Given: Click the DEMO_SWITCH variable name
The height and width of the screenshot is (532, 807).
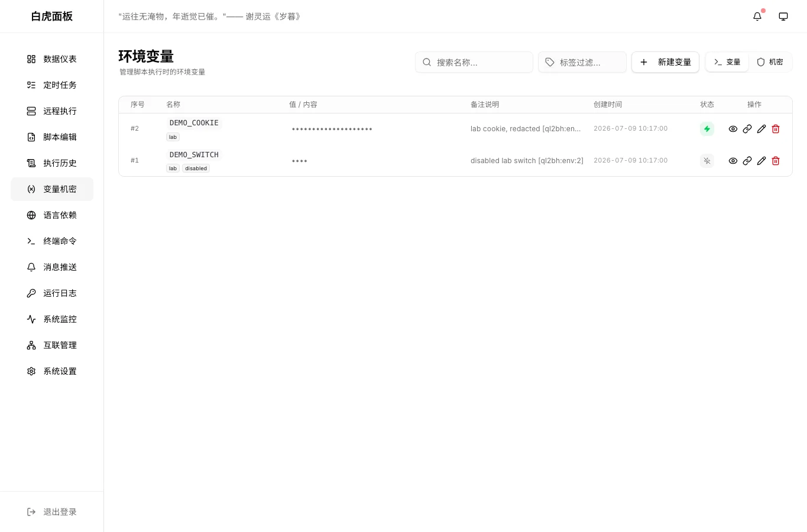Looking at the screenshot, I should (194, 155).
